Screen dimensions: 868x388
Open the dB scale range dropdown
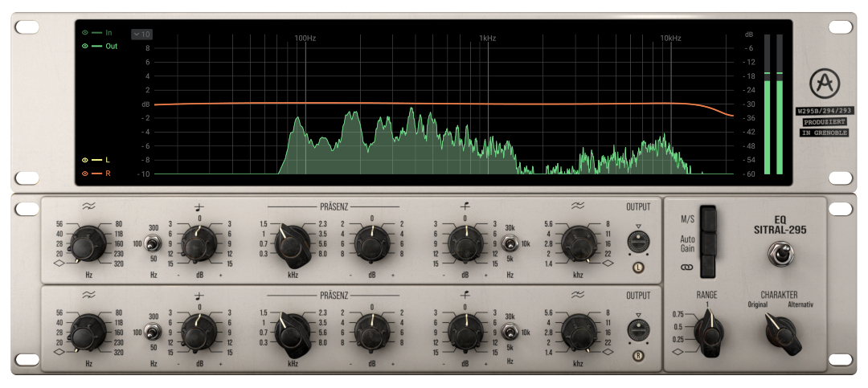141,34
